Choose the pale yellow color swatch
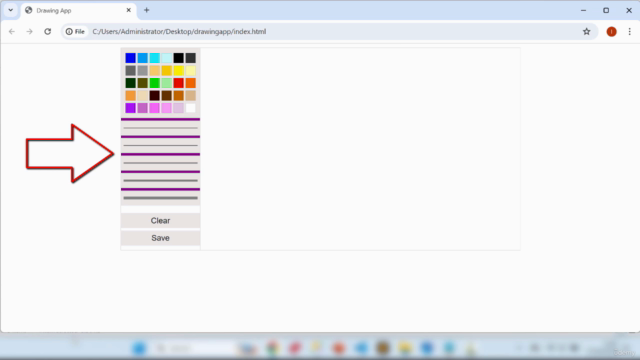Screen dimensions: 640x360 (191, 71)
